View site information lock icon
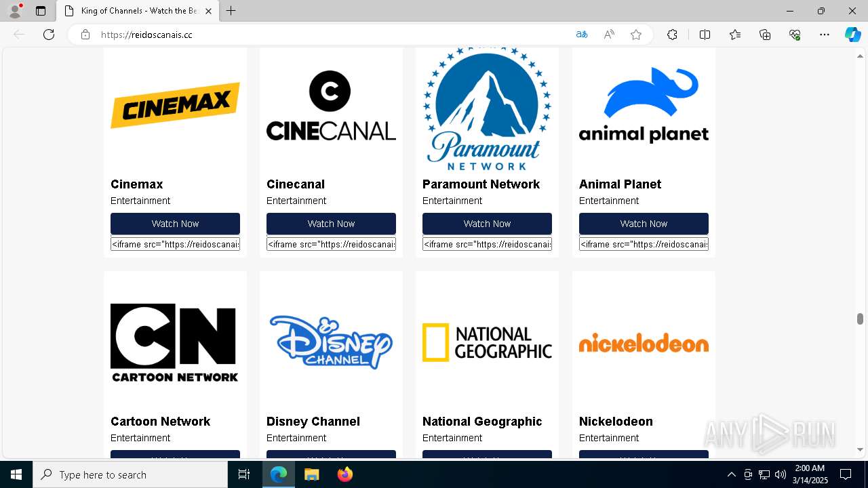This screenshot has width=868, height=488. (85, 35)
